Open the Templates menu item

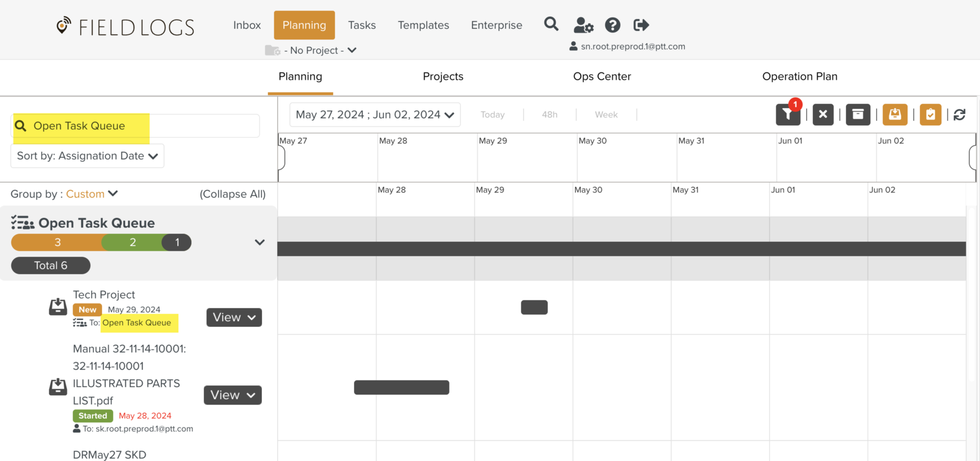(423, 25)
